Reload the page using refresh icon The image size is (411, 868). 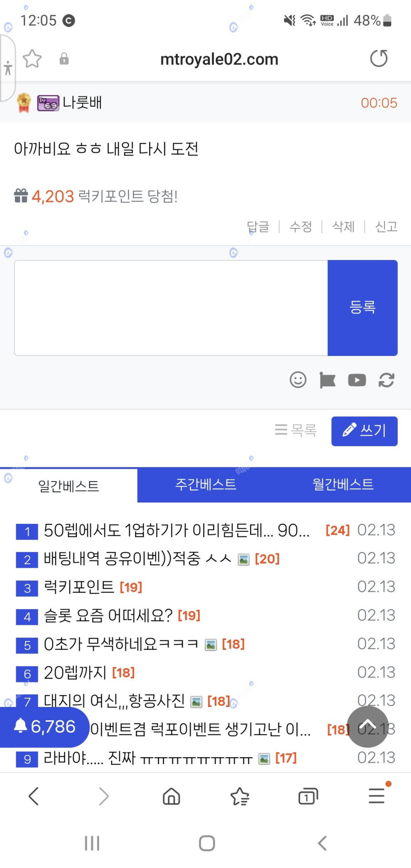pyautogui.click(x=379, y=59)
